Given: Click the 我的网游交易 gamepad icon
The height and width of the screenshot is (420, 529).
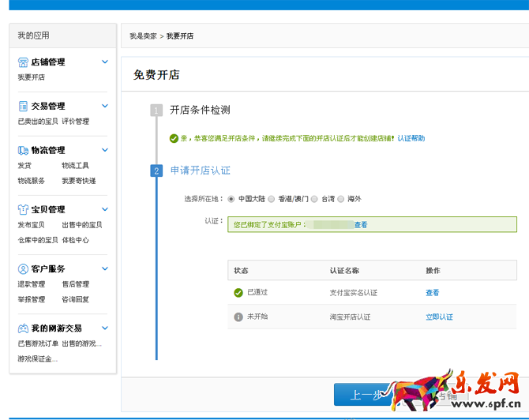Looking at the screenshot, I should [23, 328].
